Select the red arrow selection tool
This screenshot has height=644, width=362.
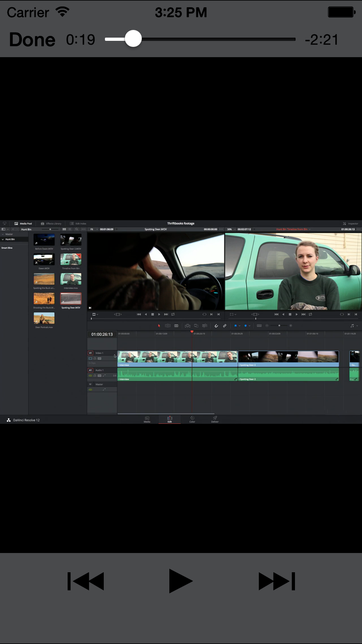159,326
